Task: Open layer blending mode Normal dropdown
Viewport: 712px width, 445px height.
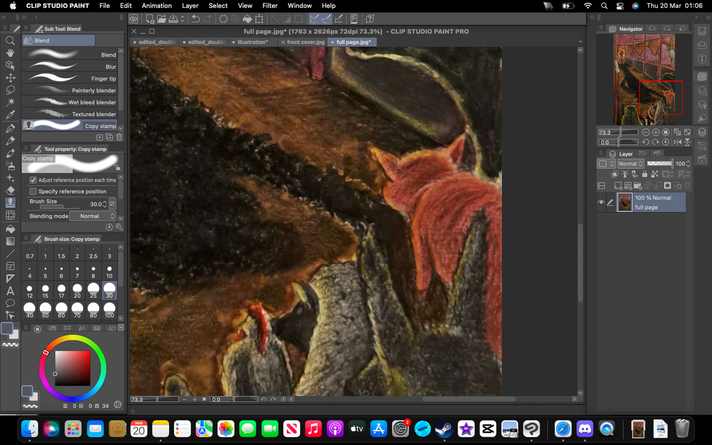Action: [630, 163]
